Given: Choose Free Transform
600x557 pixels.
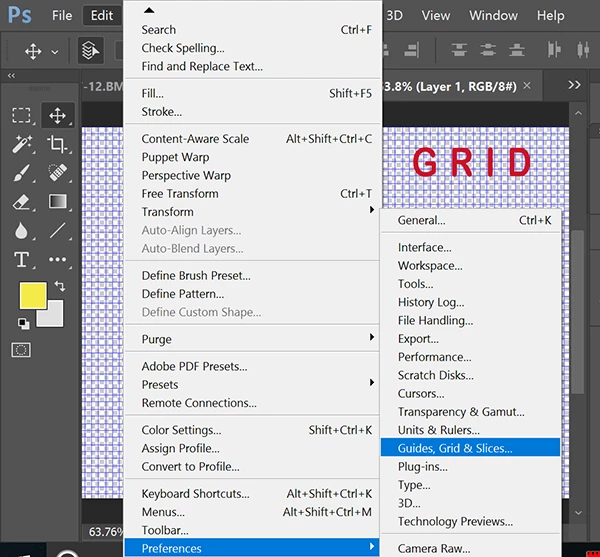Looking at the screenshot, I should (253, 194).
